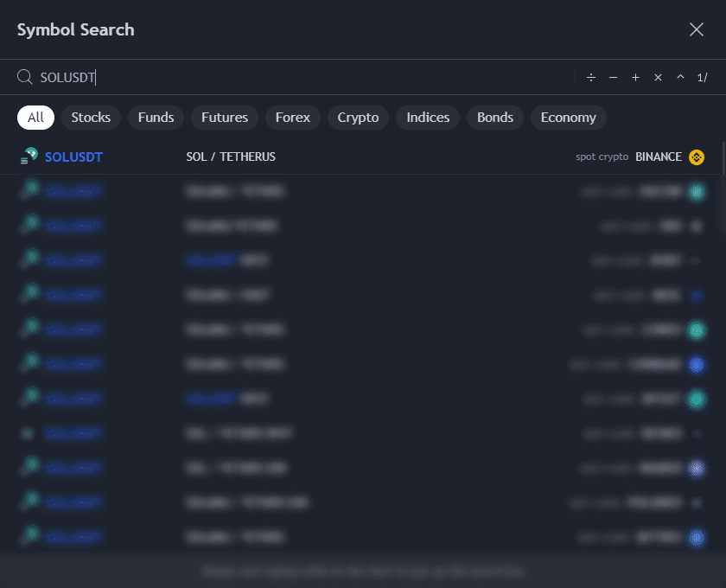The width and height of the screenshot is (726, 588).
Task: Select the All filter tab
Action: coord(35,118)
